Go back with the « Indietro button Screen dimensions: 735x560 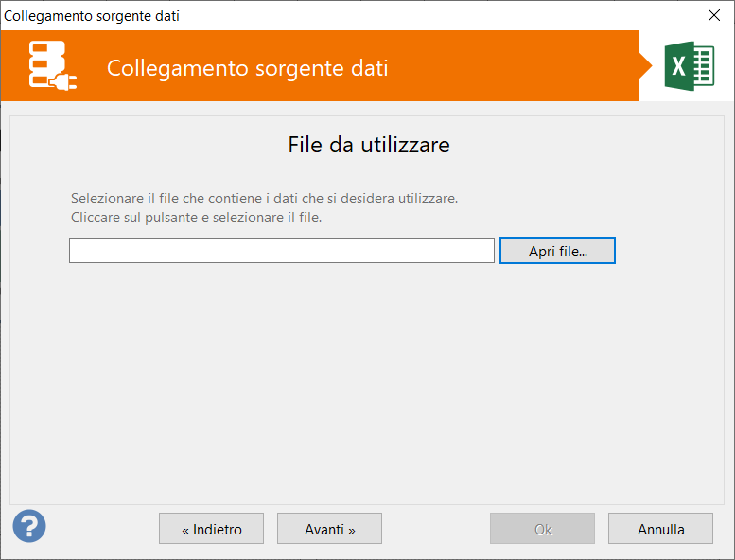pos(212,529)
